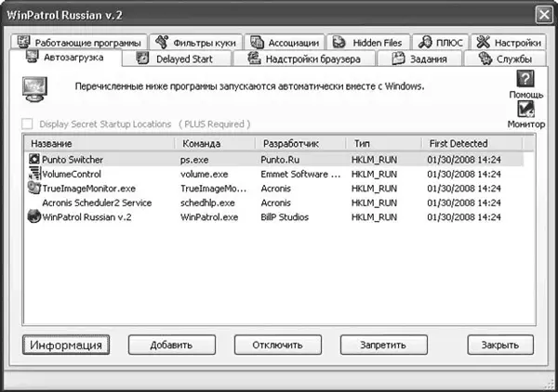Click the Punto.Ru developer cell

pyautogui.click(x=280, y=160)
